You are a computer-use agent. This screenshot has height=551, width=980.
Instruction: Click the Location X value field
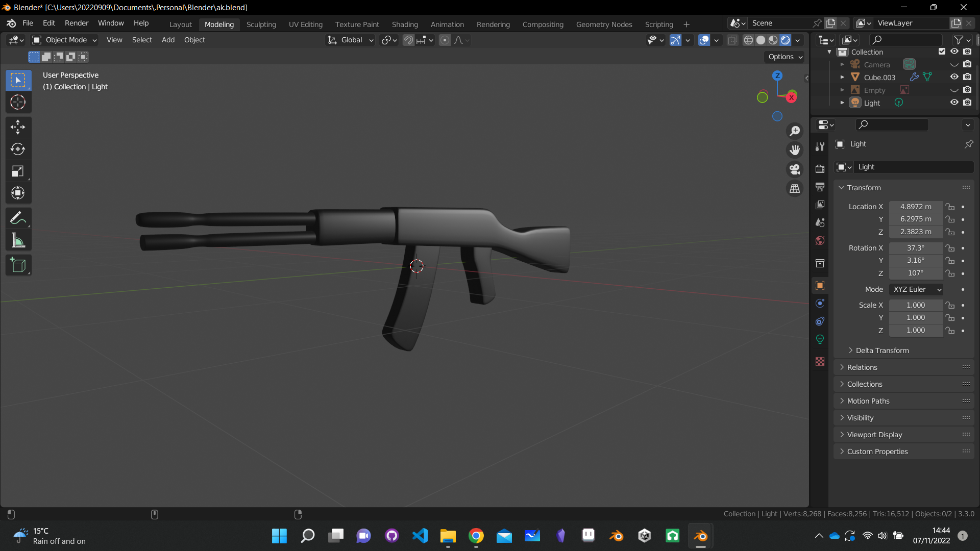[x=916, y=207]
